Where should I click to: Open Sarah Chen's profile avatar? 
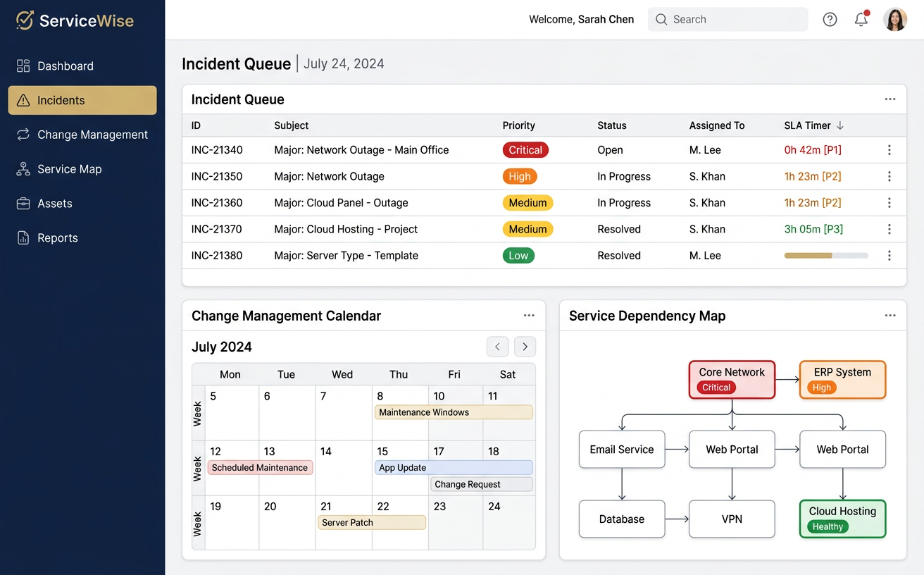[895, 20]
